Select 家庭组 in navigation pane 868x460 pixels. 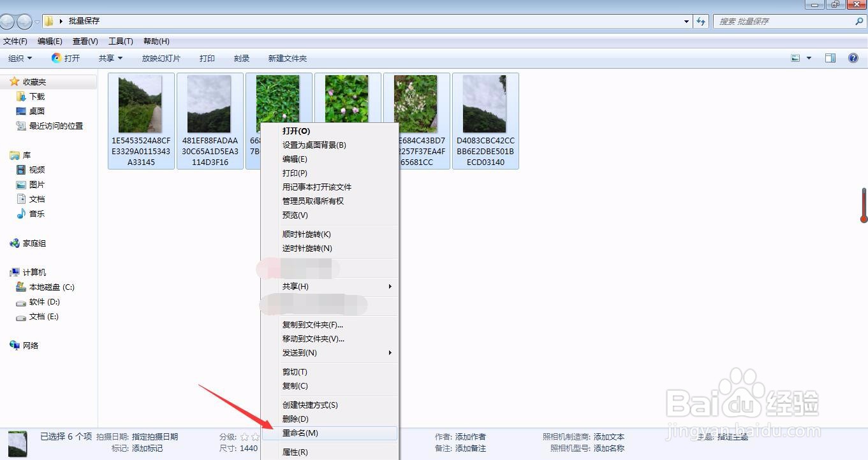pyautogui.click(x=34, y=243)
